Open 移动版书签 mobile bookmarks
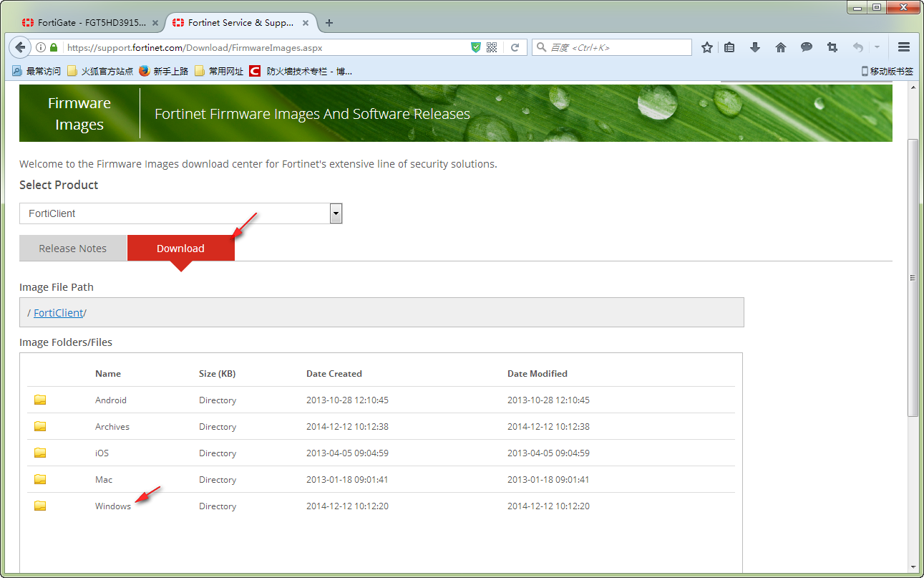Screen dimensions: 924x578 tap(887, 71)
